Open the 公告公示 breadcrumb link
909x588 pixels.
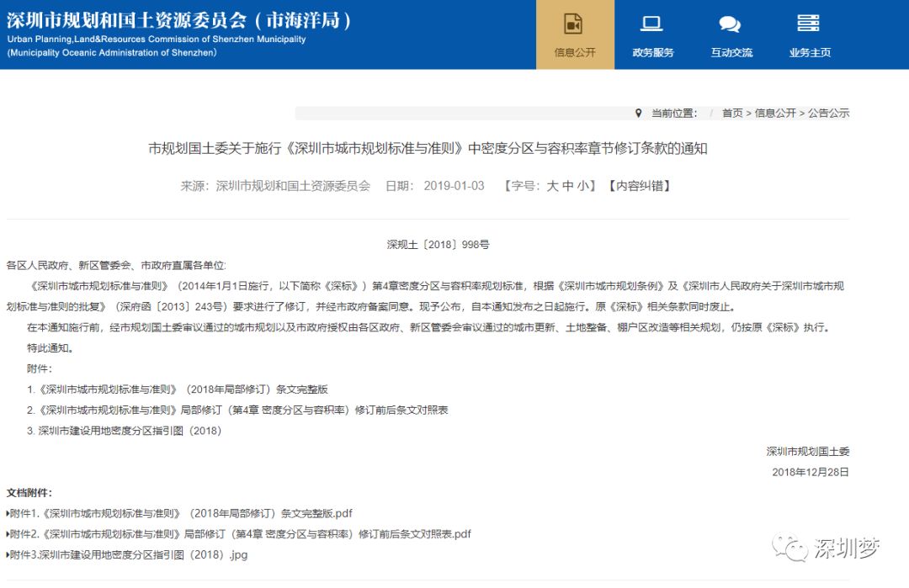tap(828, 112)
